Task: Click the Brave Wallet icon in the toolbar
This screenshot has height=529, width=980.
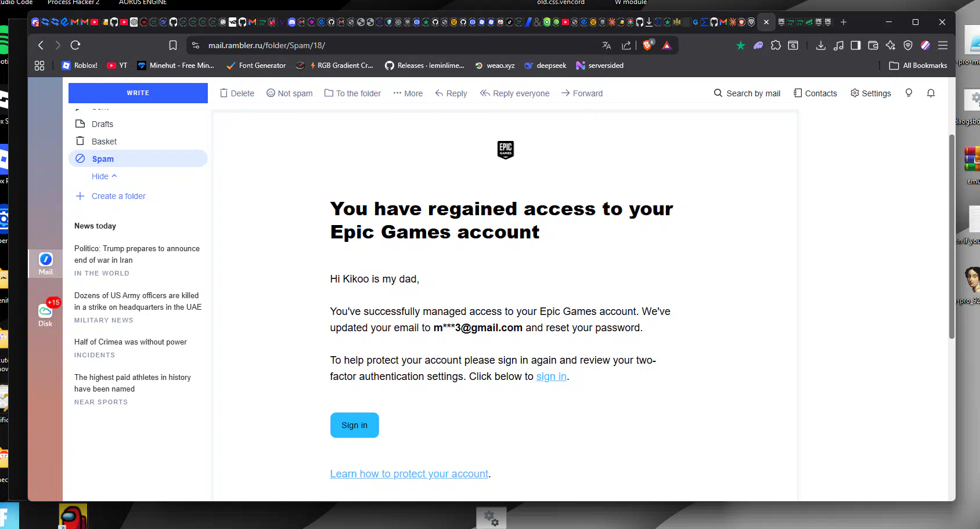Action: 873,45
